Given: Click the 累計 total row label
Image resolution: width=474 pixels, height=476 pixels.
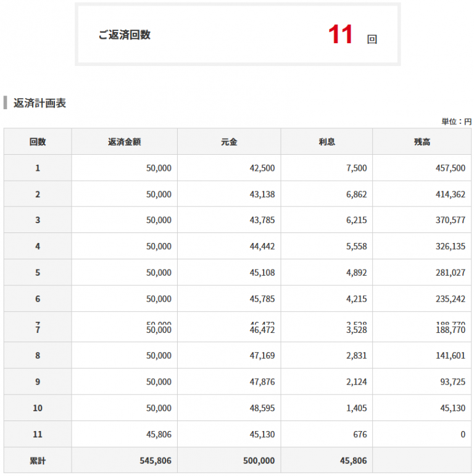Looking at the screenshot, I should (38, 461).
